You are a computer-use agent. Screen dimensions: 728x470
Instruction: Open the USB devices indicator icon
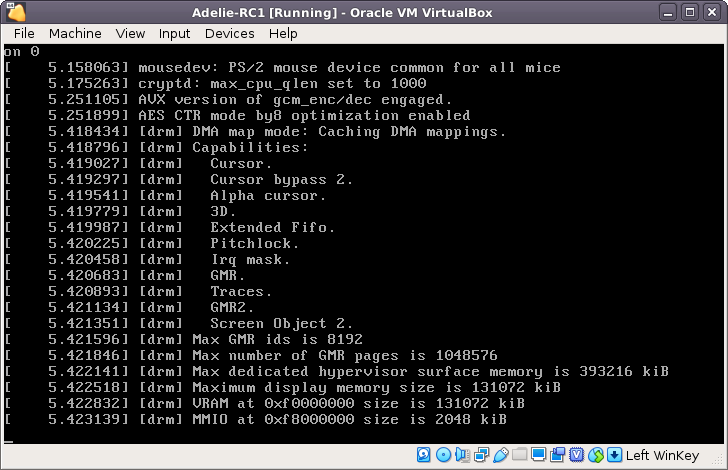[x=500, y=455]
